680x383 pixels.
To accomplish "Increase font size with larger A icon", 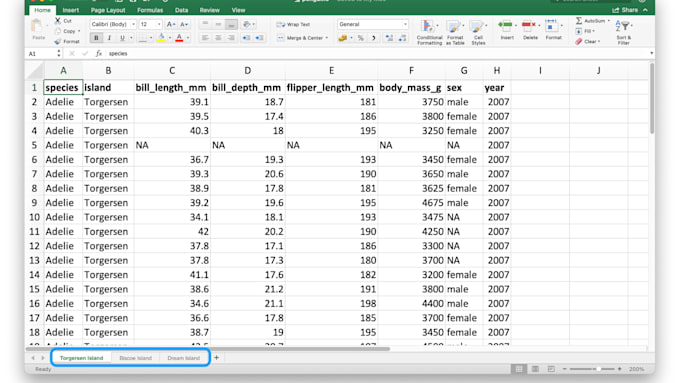I will pyautogui.click(x=171, y=24).
